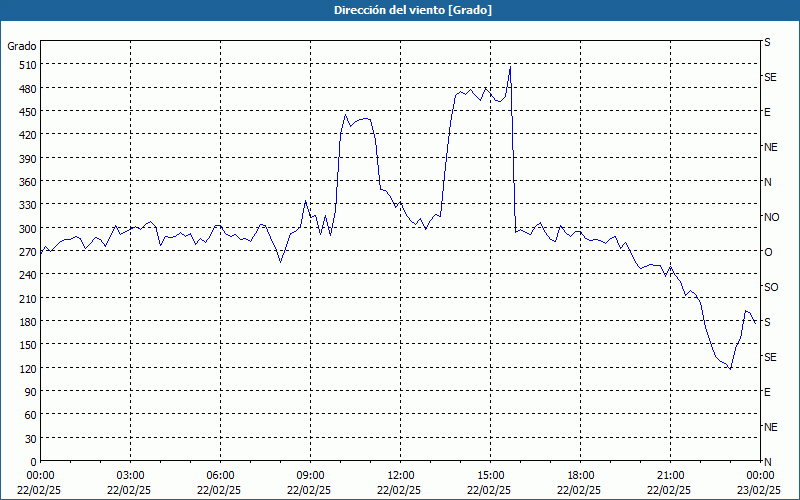Click the Grado unit label
Image resolution: width=800 pixels, height=500 pixels.
(22, 46)
